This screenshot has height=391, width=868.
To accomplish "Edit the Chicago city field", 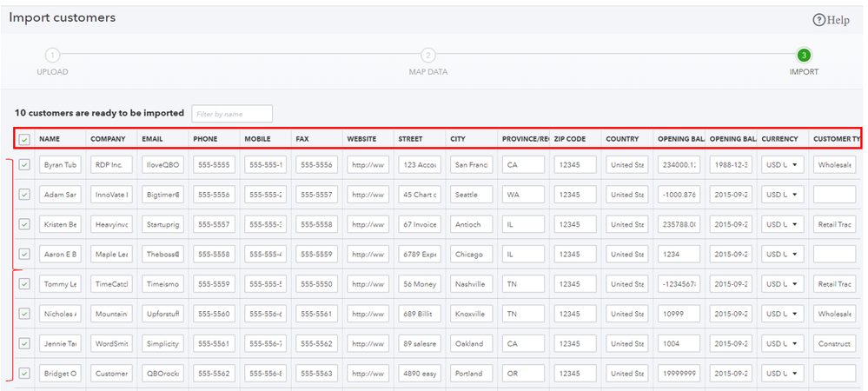I will click(472, 255).
